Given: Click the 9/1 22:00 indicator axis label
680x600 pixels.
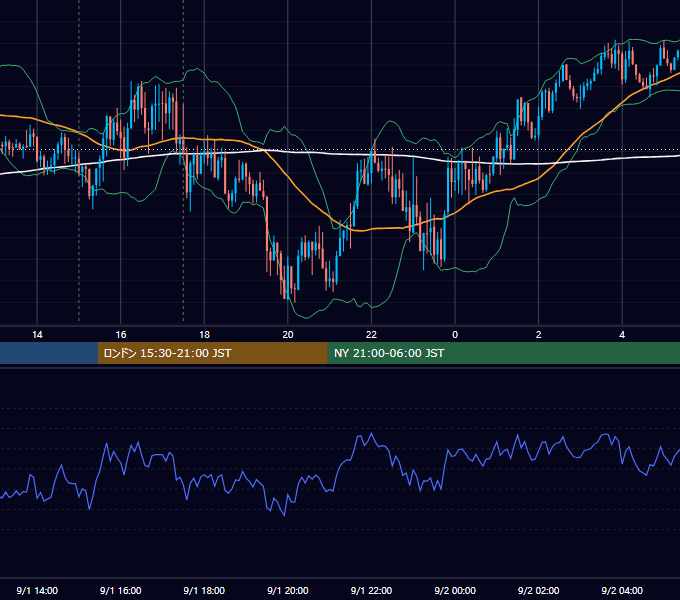Looking at the screenshot, I should click(x=371, y=590).
